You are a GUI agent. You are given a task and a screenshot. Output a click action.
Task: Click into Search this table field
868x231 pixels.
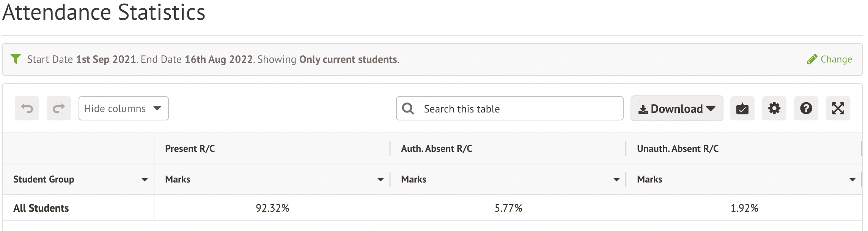pos(520,109)
